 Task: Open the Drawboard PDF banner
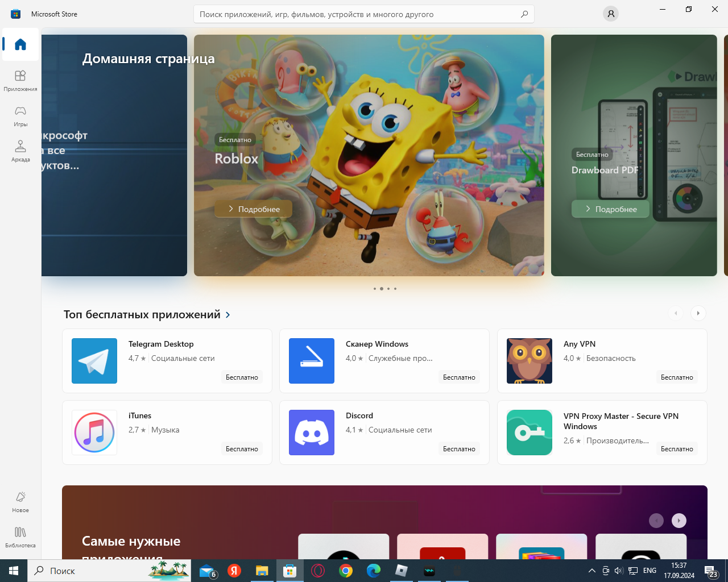[634, 155]
